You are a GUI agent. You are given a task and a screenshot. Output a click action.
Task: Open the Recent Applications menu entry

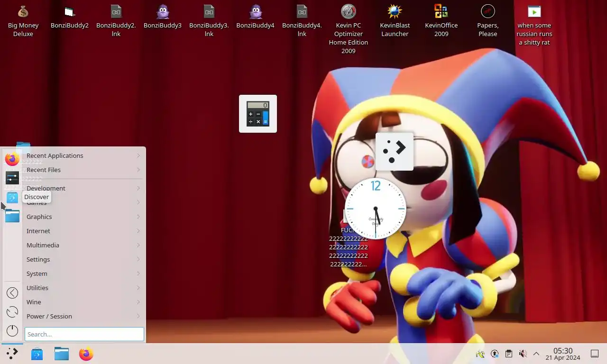(x=84, y=155)
